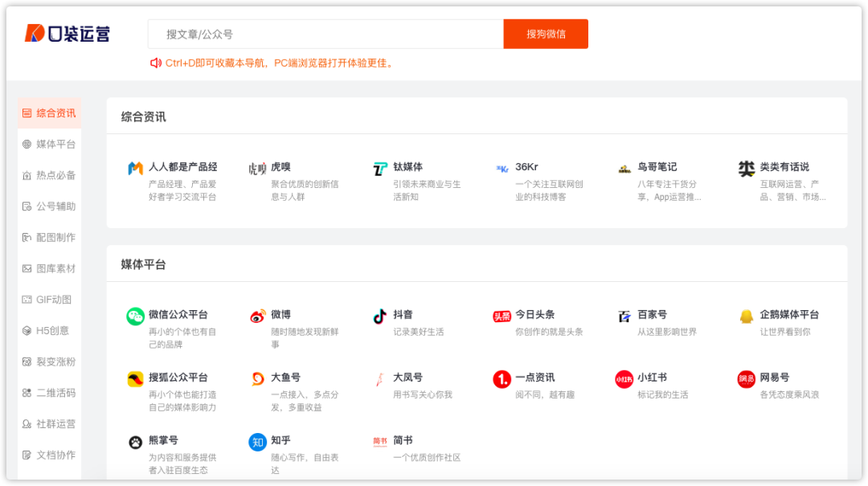Open the 鸟哥笔记 link title
The height and width of the screenshot is (486, 868).
(657, 166)
